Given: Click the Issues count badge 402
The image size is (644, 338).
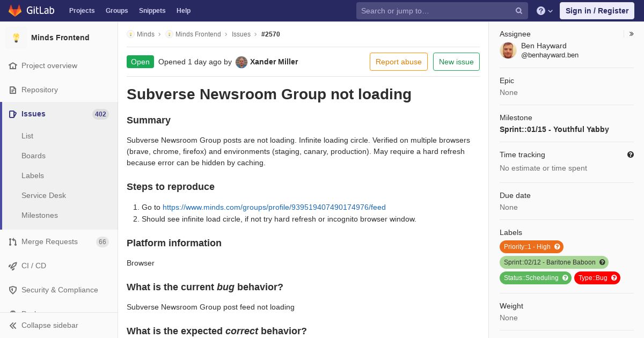Looking at the screenshot, I should tap(100, 114).
